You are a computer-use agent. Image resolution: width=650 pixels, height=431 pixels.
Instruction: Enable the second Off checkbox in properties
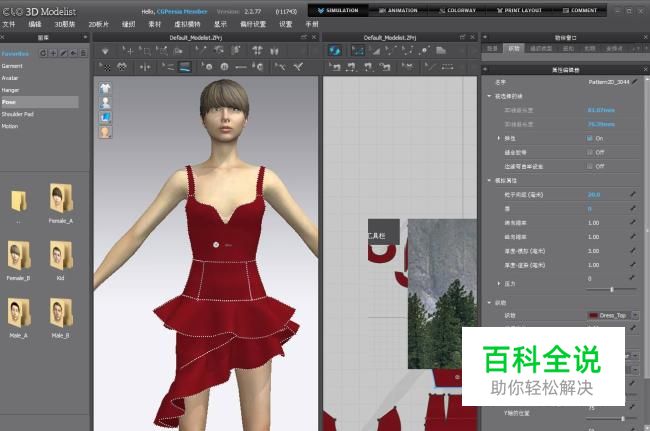click(590, 166)
